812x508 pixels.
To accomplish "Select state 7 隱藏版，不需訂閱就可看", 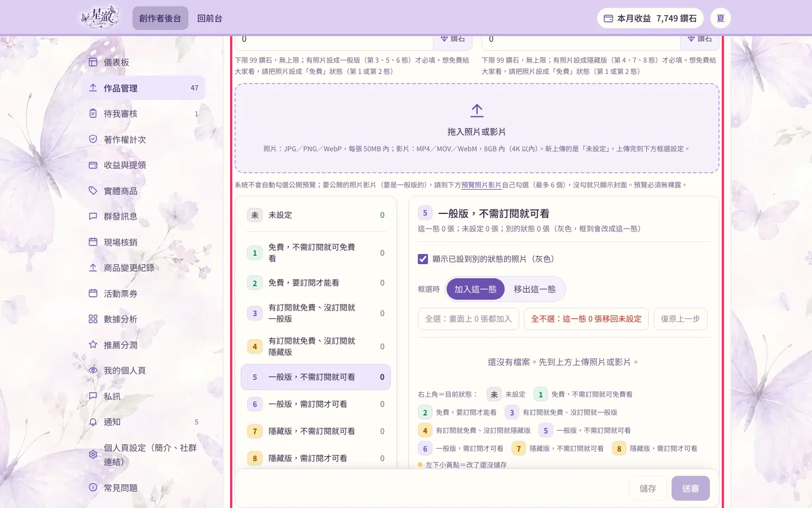I will (x=316, y=431).
